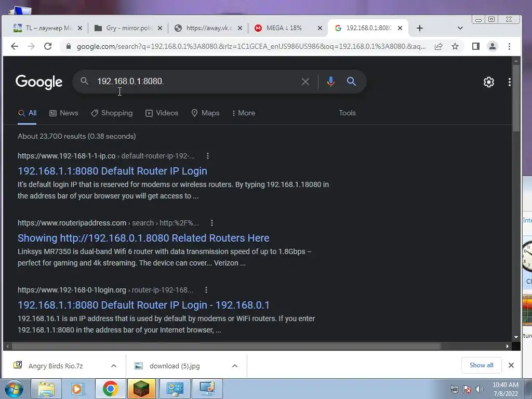The height and width of the screenshot is (399, 532).
Task: Start Google voice search microphone
Action: 331,82
